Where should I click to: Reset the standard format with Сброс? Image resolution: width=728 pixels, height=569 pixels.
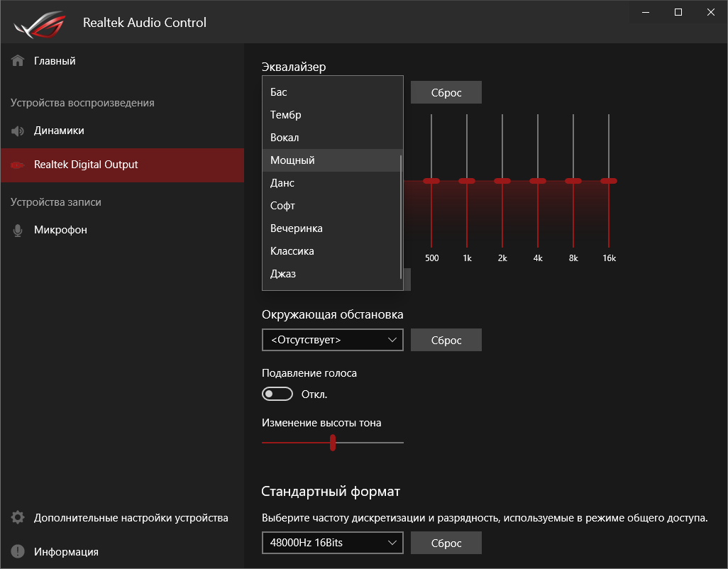pyautogui.click(x=446, y=543)
